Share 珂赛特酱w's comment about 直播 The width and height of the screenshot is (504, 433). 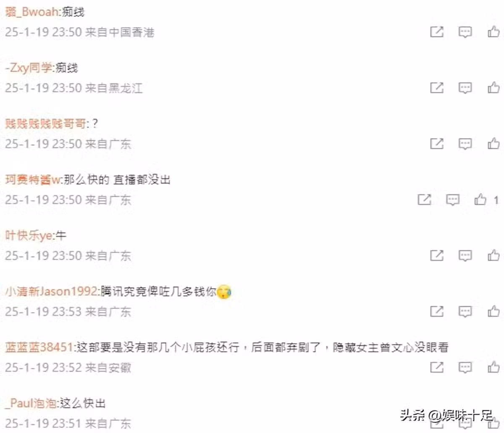(424, 200)
